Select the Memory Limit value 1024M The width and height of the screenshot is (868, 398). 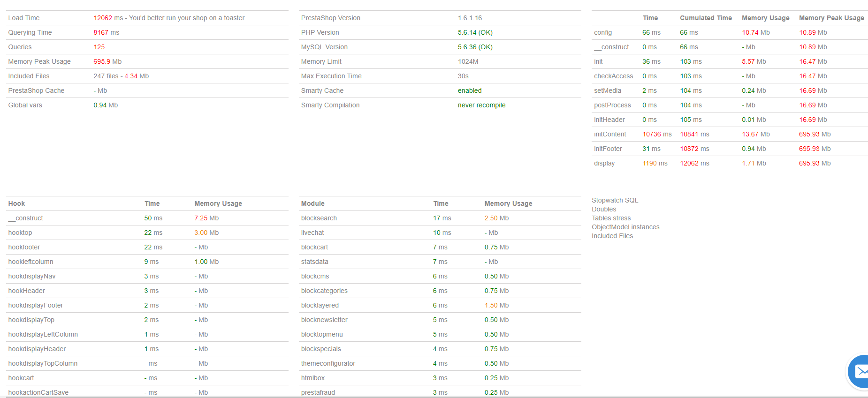tap(468, 61)
